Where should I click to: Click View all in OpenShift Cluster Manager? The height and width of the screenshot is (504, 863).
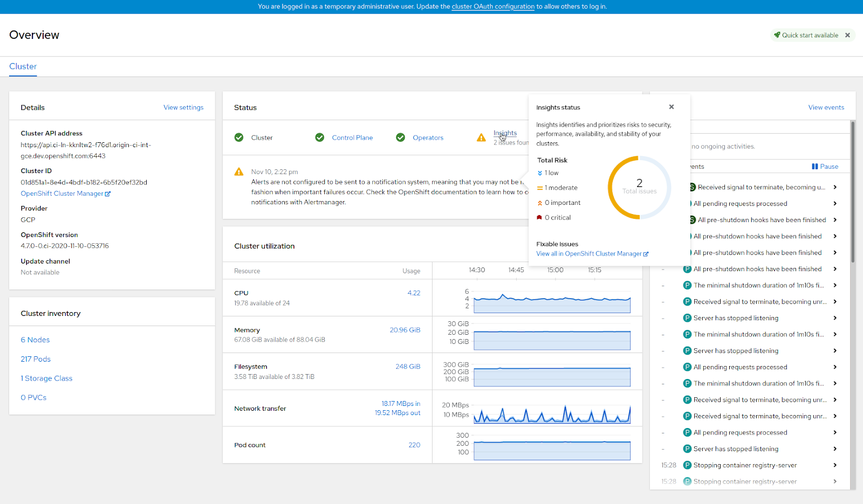coord(589,253)
